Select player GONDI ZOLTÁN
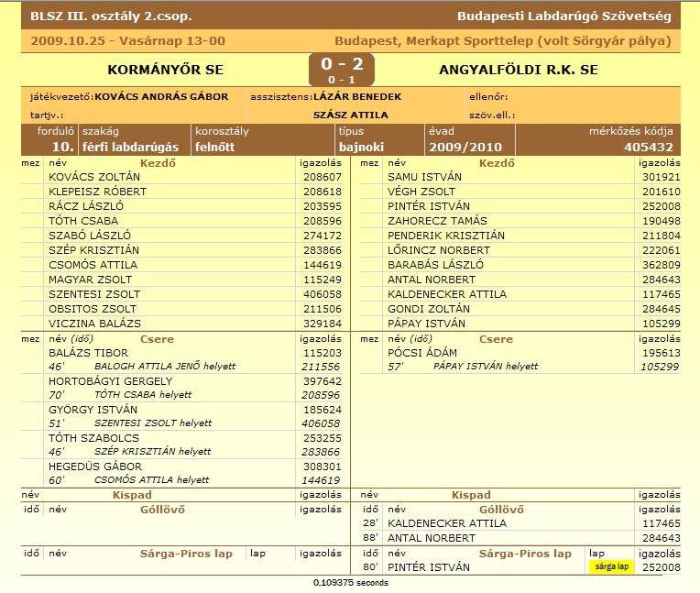Image resolution: width=700 pixels, height=593 pixels. coord(429,309)
